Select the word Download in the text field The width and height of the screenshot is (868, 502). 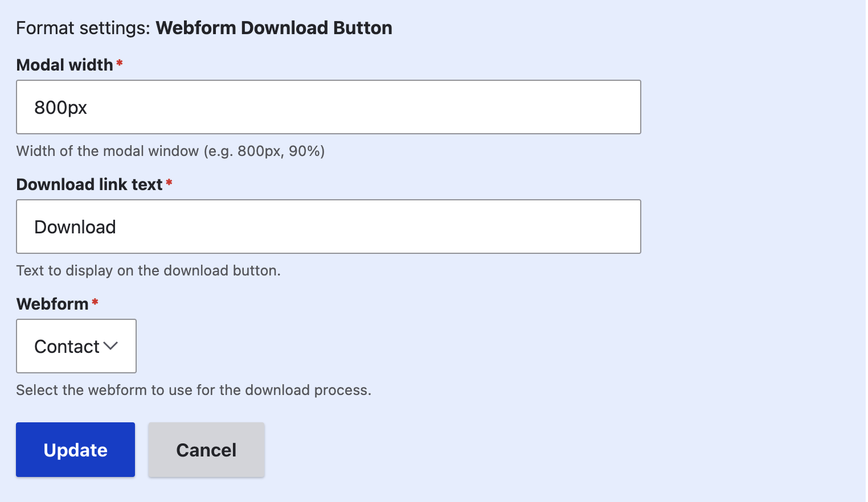click(x=75, y=227)
